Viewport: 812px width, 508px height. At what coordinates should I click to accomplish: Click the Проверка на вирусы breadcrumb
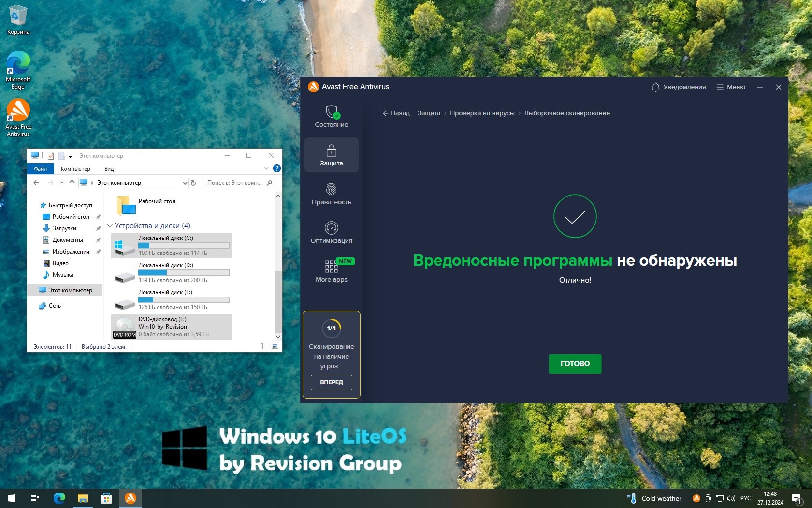482,113
